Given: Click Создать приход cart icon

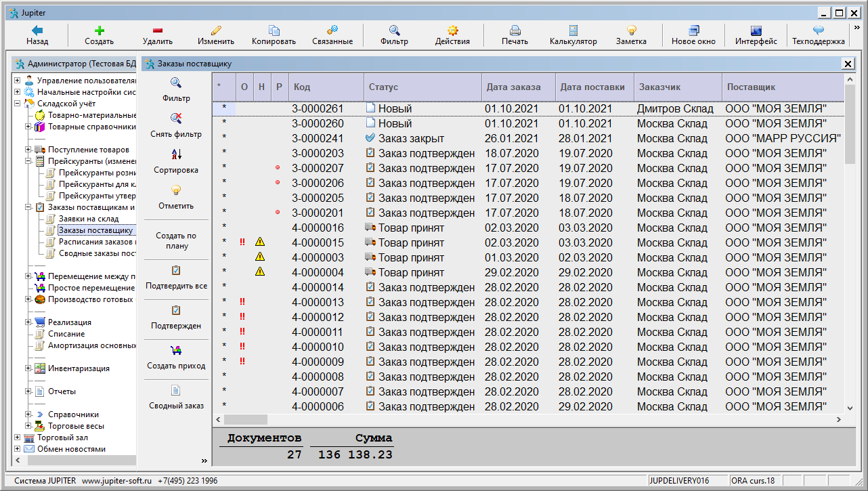Looking at the screenshot, I should click(x=176, y=350).
